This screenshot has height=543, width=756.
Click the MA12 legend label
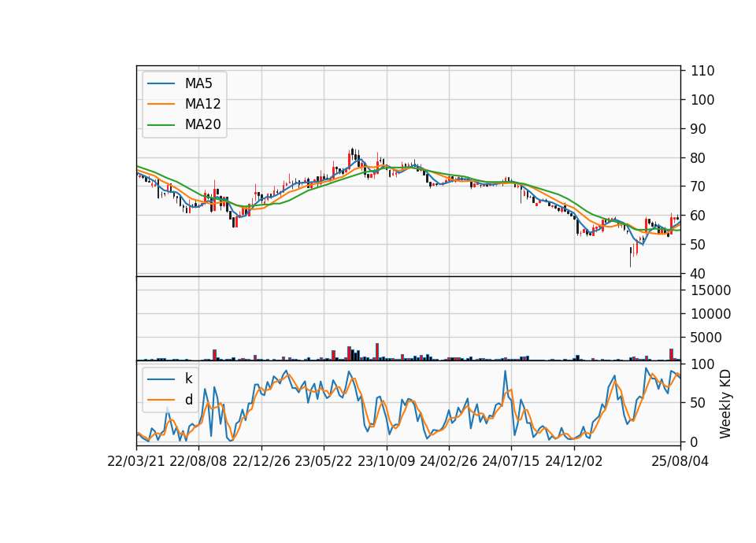(x=202, y=104)
